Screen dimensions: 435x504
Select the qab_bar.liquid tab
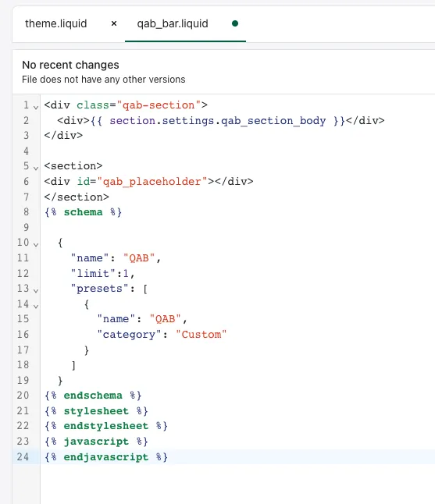click(173, 23)
